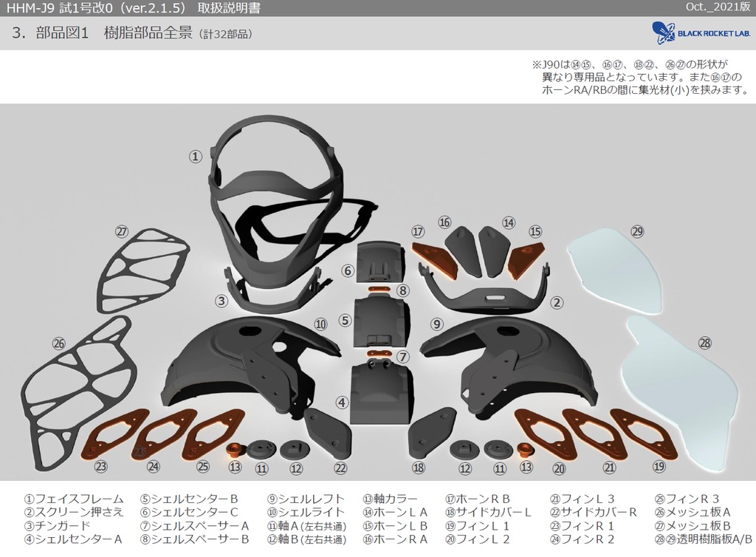Toggle the circled number ① callout
The image size is (756, 557).
(195, 156)
